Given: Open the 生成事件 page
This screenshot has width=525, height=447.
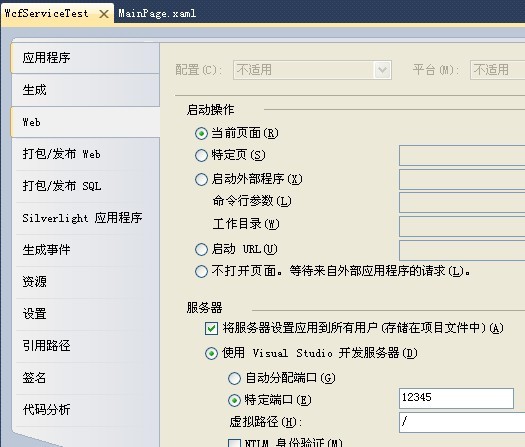Looking at the screenshot, I should 85,250.
